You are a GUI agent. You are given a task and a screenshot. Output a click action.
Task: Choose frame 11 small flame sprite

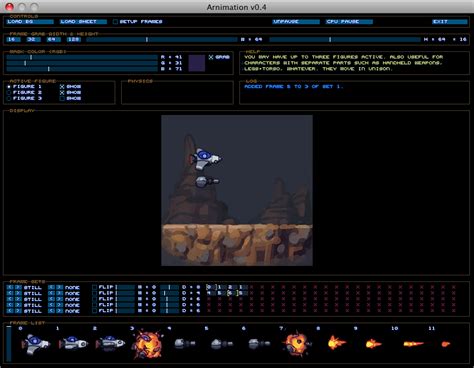tap(446, 344)
